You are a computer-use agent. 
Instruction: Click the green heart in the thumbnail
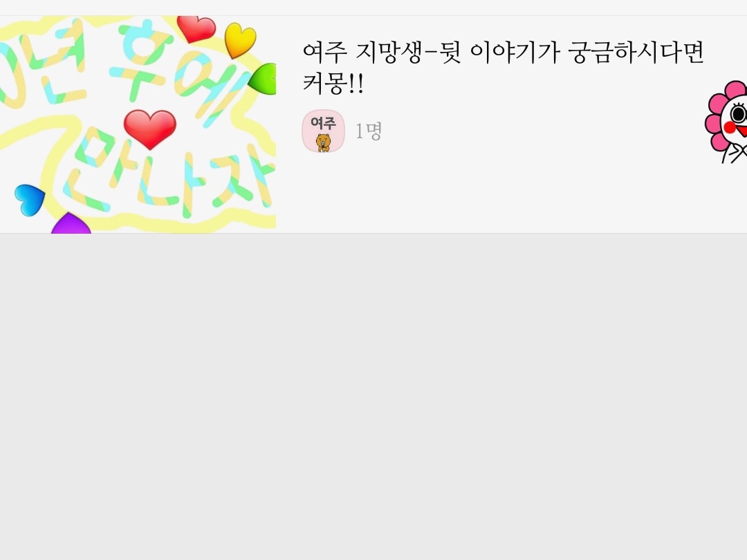tap(263, 79)
